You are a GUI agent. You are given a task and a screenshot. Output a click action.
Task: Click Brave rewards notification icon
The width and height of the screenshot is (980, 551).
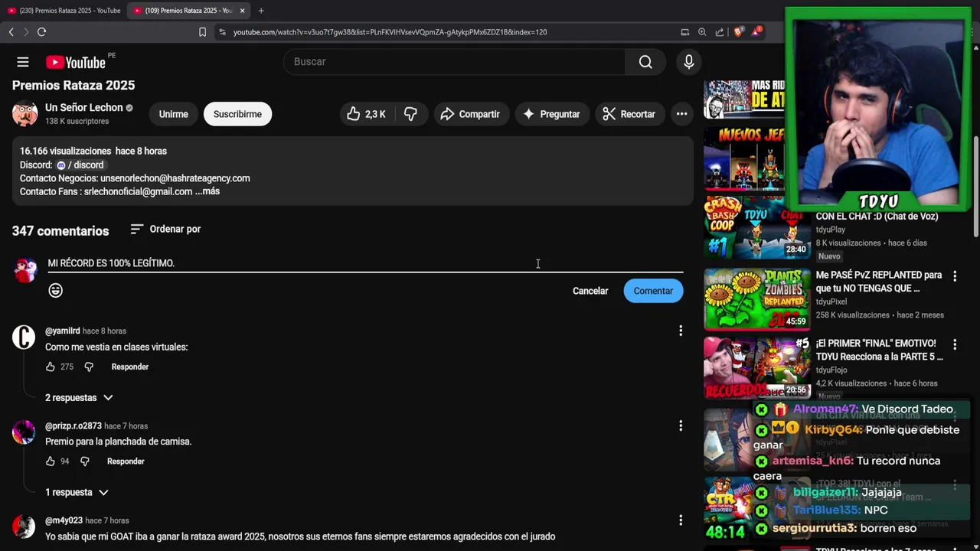coord(756,32)
